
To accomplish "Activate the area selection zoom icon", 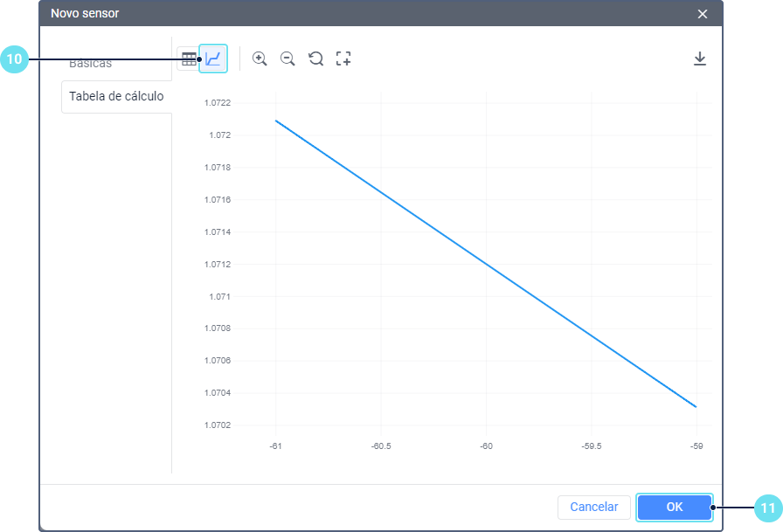I will 343,59.
